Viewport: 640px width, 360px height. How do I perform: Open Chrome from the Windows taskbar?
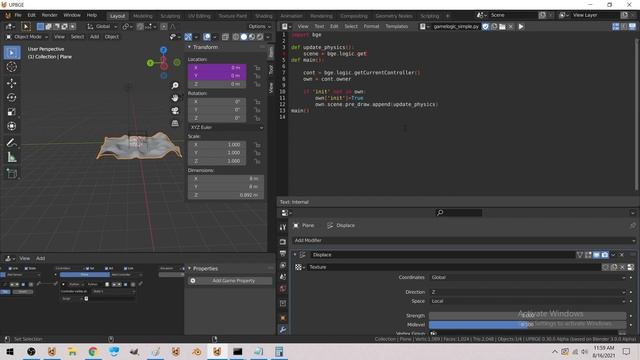[x=93, y=351]
